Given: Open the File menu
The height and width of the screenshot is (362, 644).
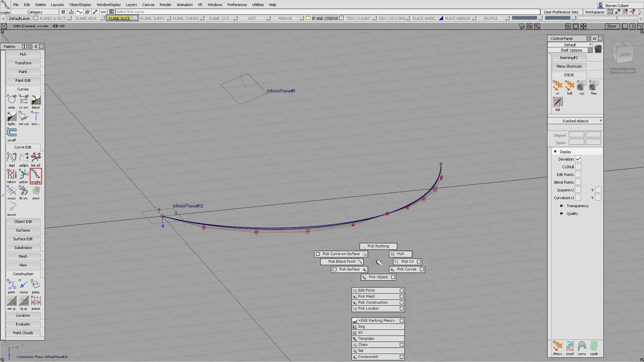Looking at the screenshot, I should pyautogui.click(x=16, y=5).
